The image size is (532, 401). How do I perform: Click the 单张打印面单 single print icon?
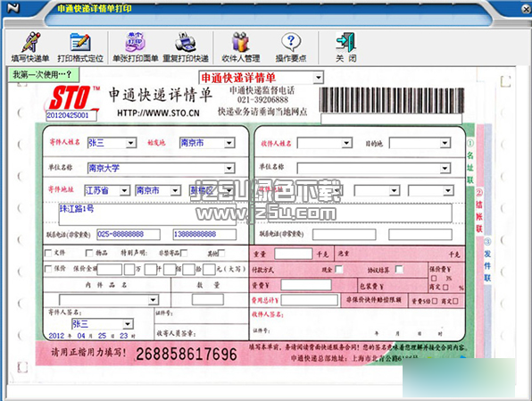pos(136,46)
